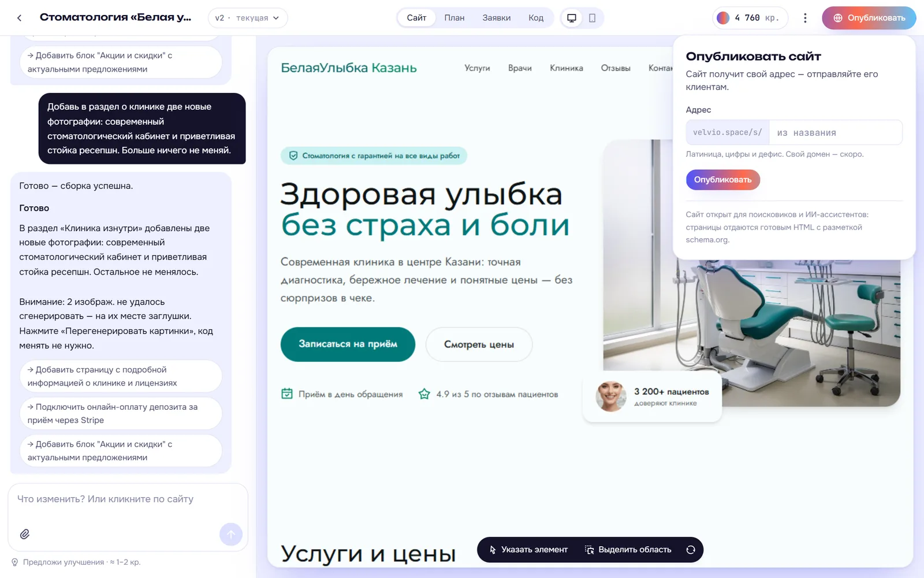Open Клиника in site navigation

[x=567, y=68]
